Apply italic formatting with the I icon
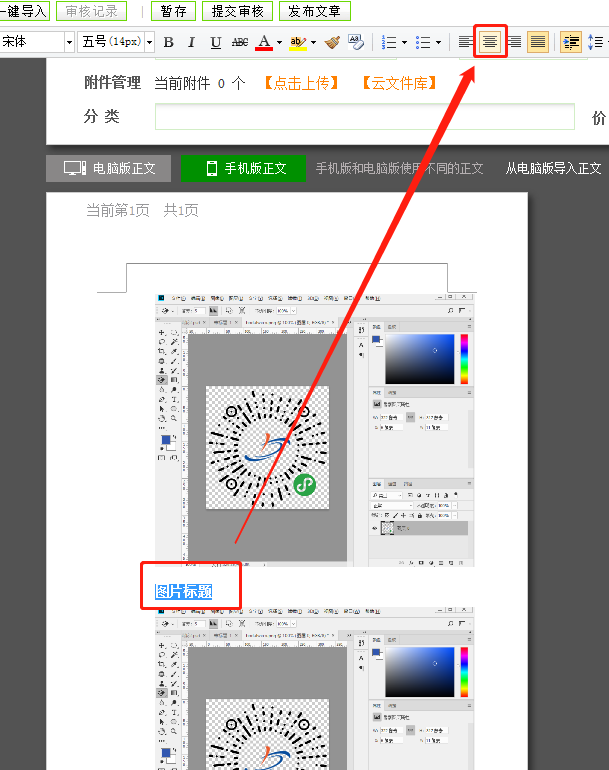 192,42
